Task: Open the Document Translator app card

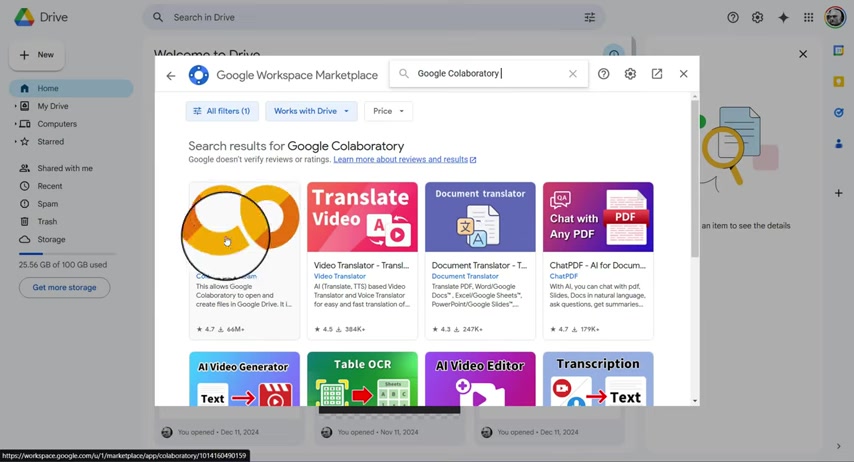Action: pos(480,260)
